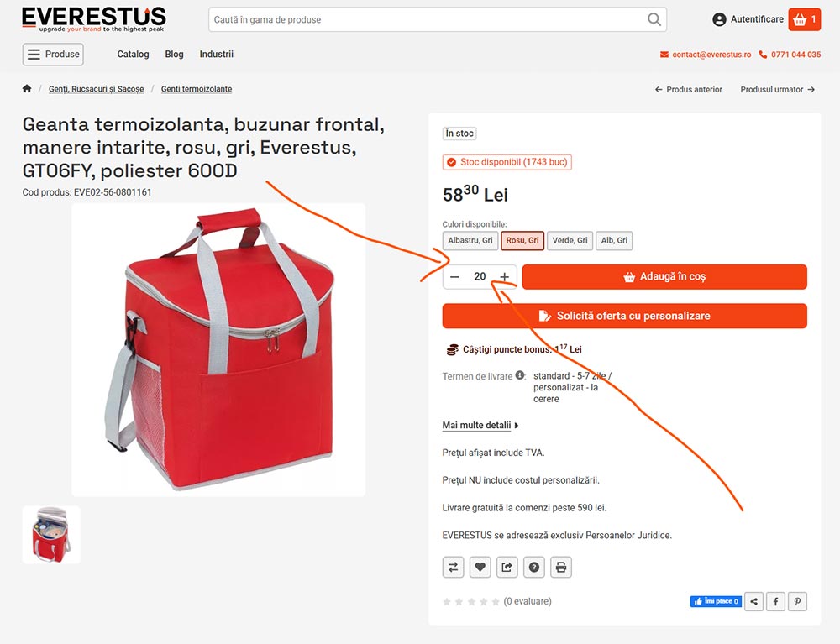The width and height of the screenshot is (840, 644).
Task: Open the Produse hamburger menu
Action: click(x=53, y=54)
